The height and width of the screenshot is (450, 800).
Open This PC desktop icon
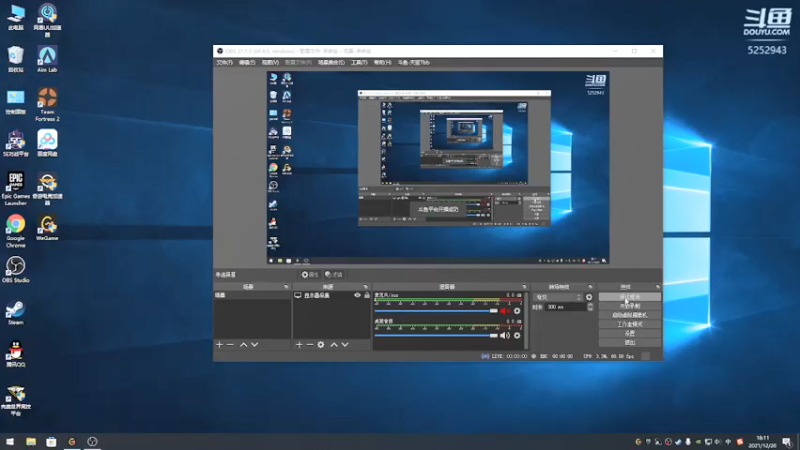coord(16,17)
